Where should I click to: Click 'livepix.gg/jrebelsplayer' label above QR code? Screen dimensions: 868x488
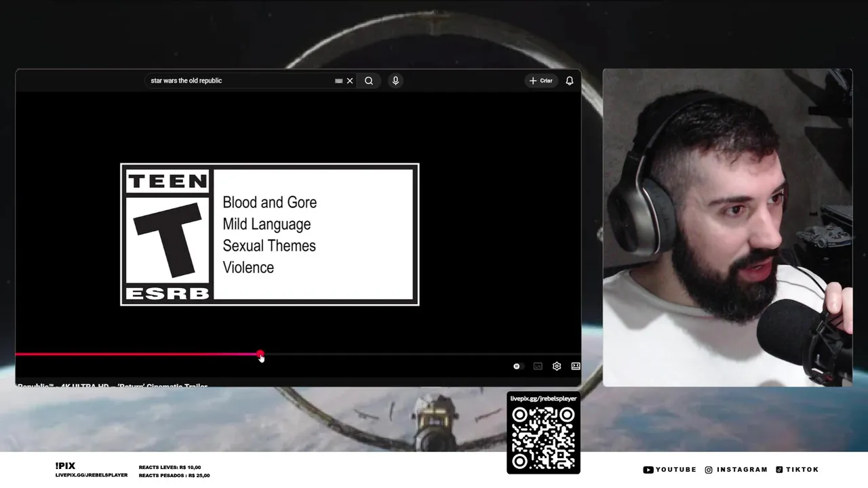click(x=543, y=399)
